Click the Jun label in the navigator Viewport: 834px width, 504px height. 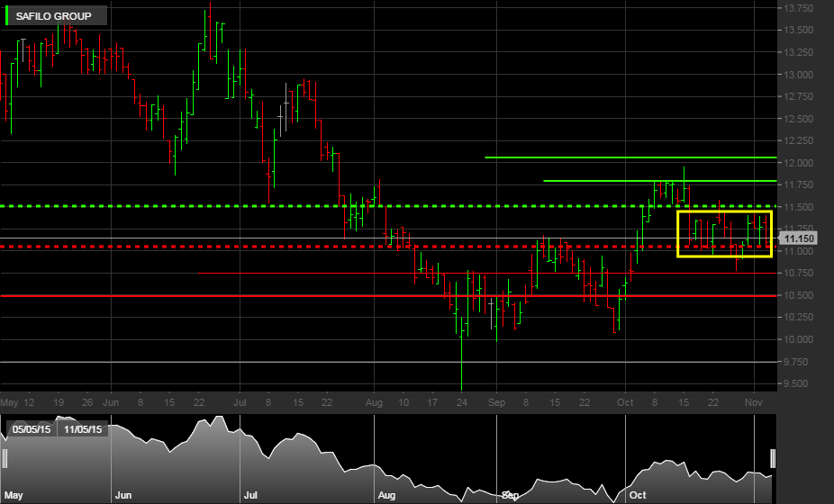122,495
